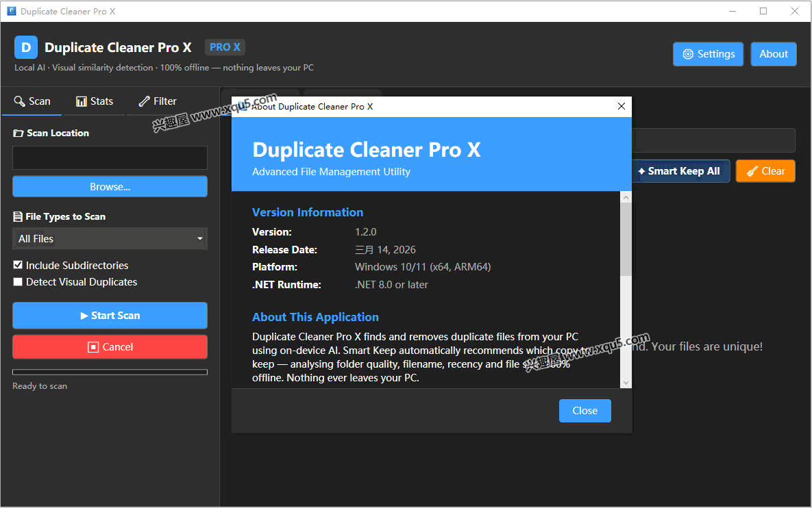Click the 'About This Application' heading
812x508 pixels.
click(315, 317)
